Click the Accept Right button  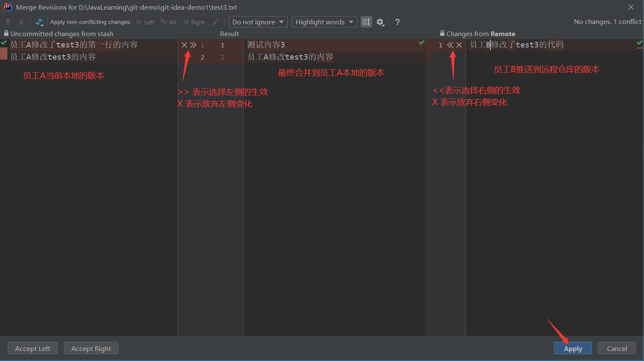91,348
